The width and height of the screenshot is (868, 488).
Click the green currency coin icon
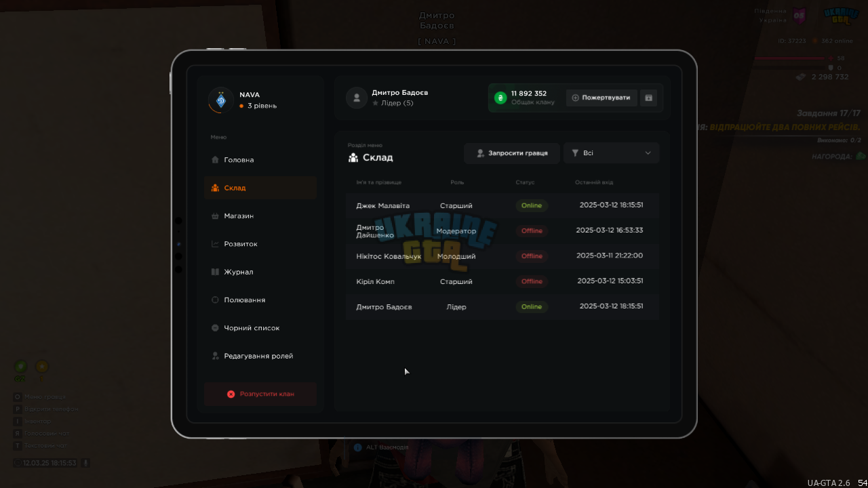(x=500, y=98)
